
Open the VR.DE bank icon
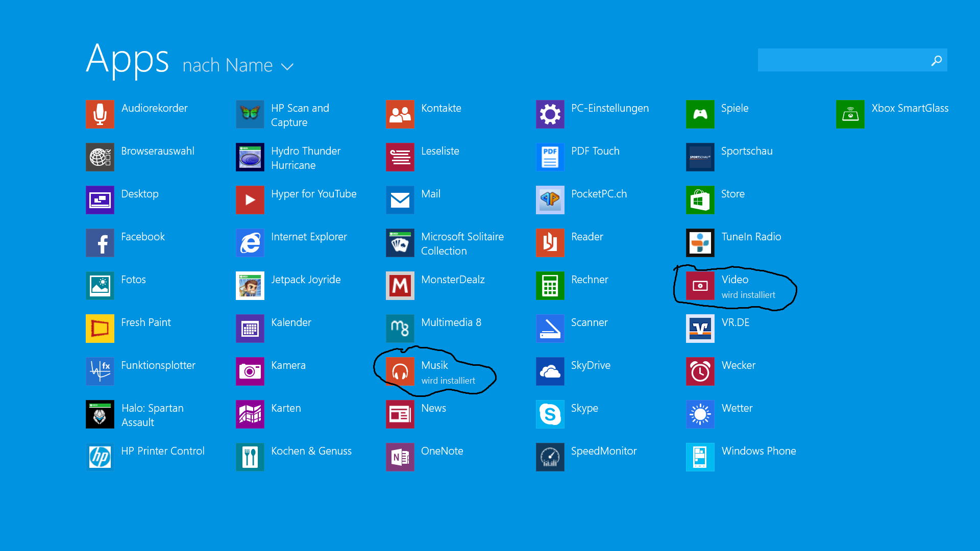coord(700,329)
